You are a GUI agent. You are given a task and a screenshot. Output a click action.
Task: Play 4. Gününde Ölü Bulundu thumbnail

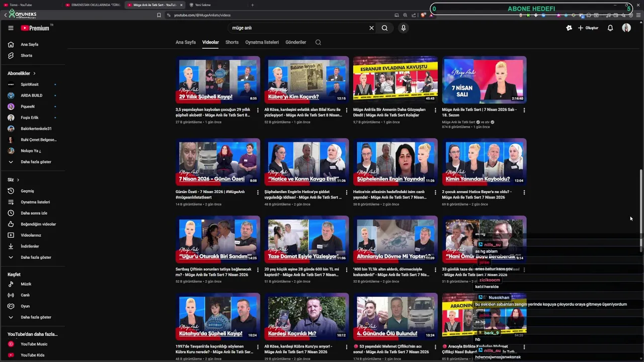pyautogui.click(x=395, y=317)
